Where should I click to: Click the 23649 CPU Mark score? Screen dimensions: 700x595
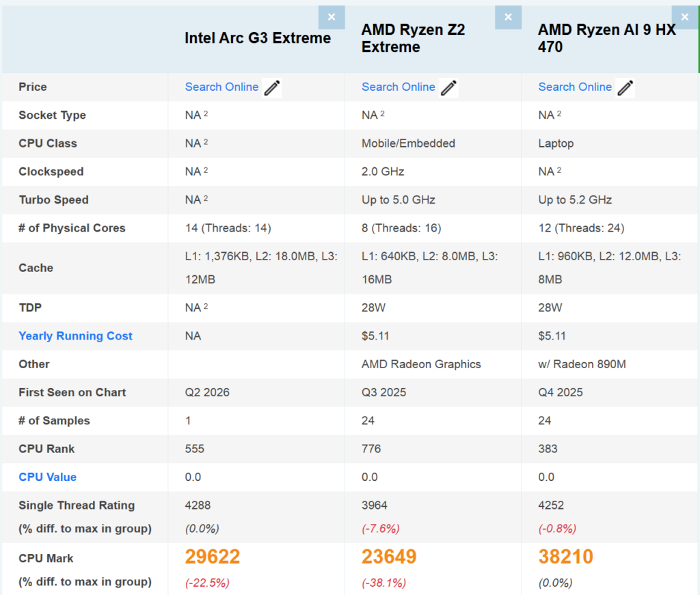click(x=389, y=556)
